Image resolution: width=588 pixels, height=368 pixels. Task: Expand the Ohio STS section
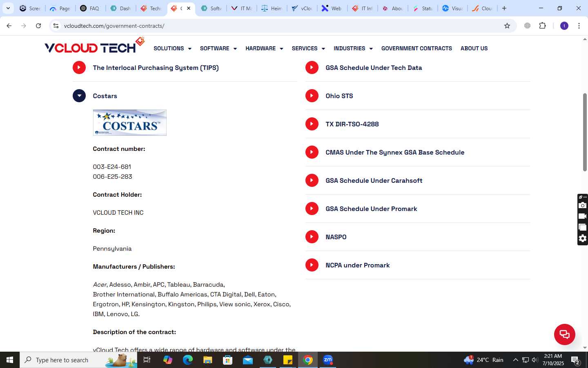[312, 96]
